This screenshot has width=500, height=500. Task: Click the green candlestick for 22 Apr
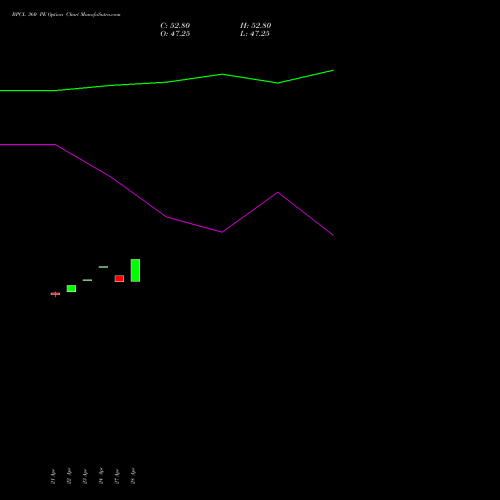click(x=71, y=289)
